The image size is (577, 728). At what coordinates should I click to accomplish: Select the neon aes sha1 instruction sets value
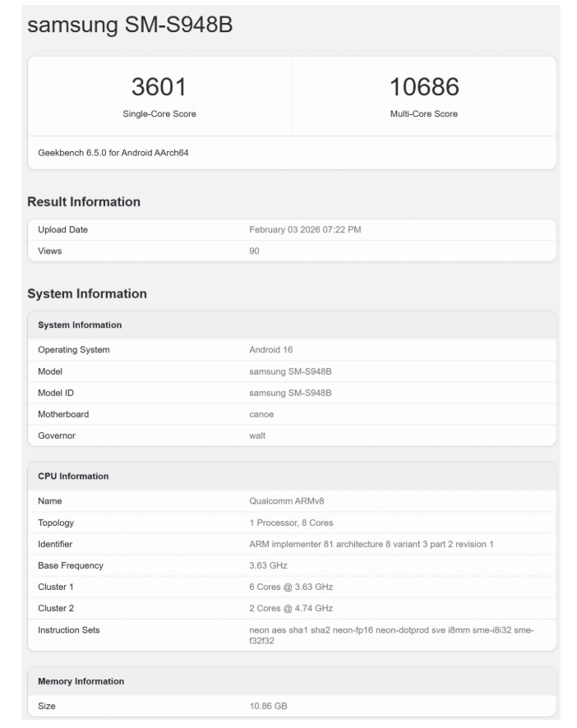click(391, 635)
